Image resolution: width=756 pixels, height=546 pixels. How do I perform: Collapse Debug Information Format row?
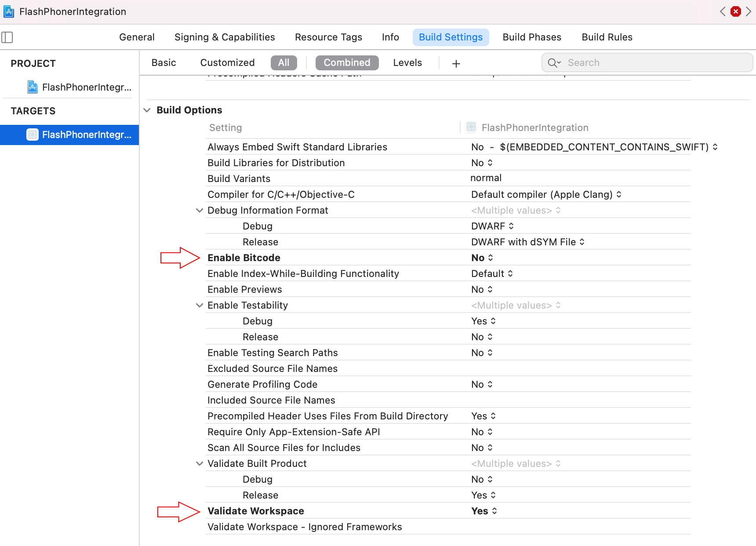pyautogui.click(x=200, y=211)
